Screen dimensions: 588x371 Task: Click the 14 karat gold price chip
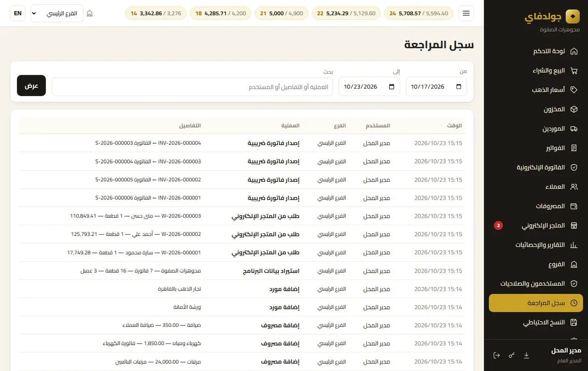tap(156, 13)
